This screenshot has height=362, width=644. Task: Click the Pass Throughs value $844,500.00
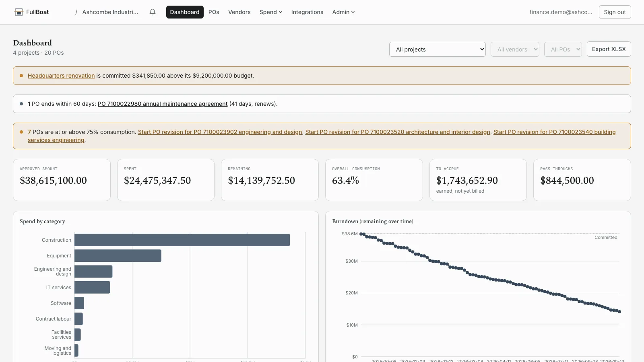(567, 181)
